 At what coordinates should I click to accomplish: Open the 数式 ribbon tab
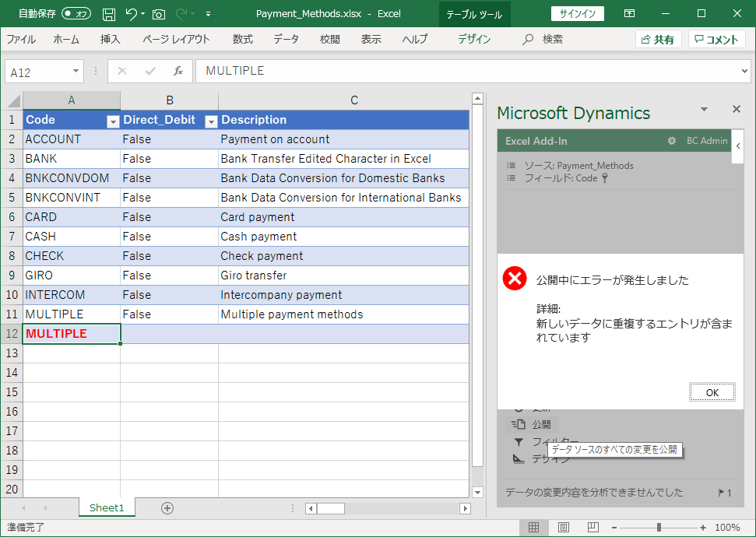coord(242,39)
